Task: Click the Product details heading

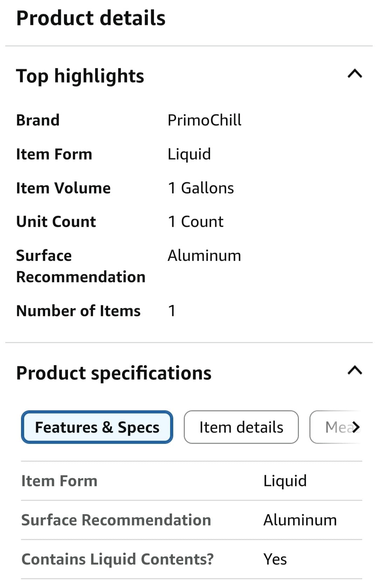Action: 91,18
